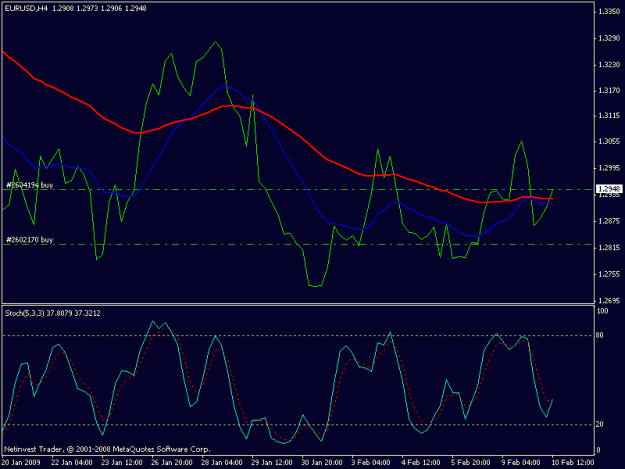The height and width of the screenshot is (469, 625).
Task: Click the 22 Jan 04:00 time label
Action: 72,463
